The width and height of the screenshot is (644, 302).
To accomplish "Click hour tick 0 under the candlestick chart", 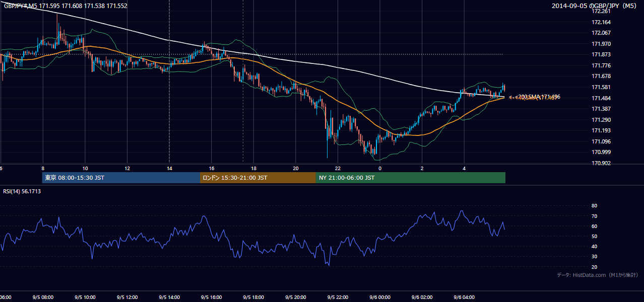I will pos(380,168).
